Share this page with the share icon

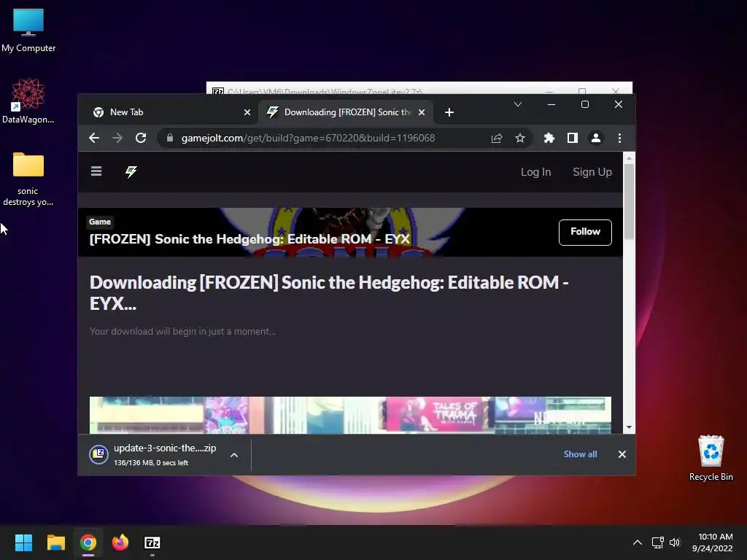[496, 138]
